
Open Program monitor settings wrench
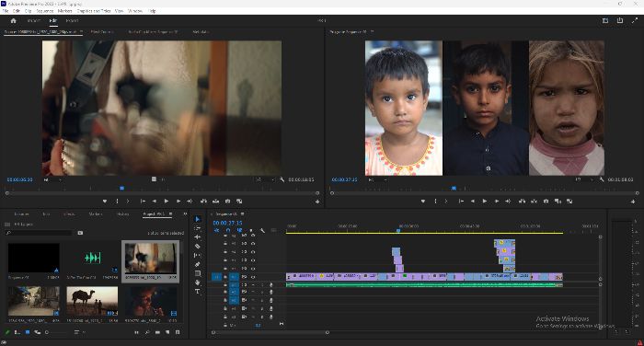[602, 179]
